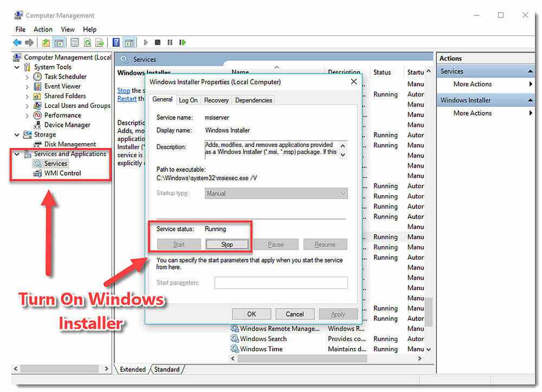542x392 pixels.
Task: Switch to the Standard view tab
Action: [167, 369]
